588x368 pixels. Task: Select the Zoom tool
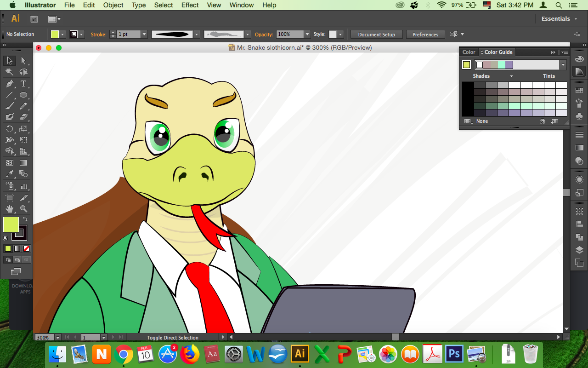click(x=23, y=209)
